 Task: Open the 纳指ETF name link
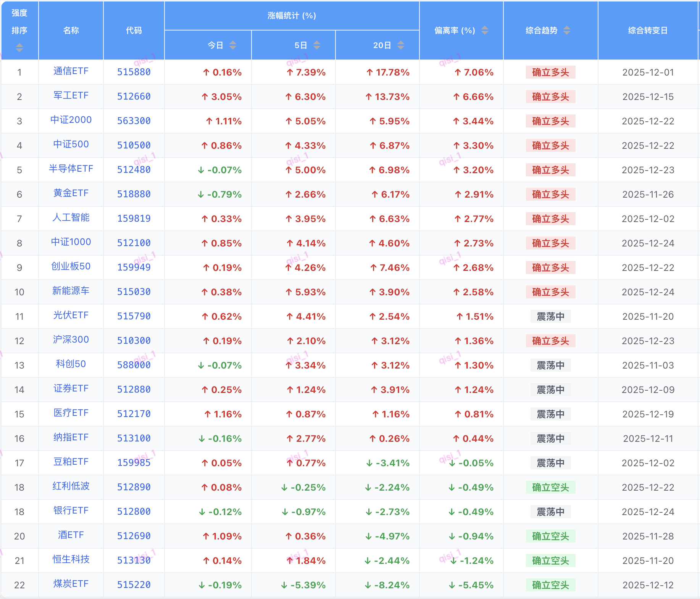71,438
